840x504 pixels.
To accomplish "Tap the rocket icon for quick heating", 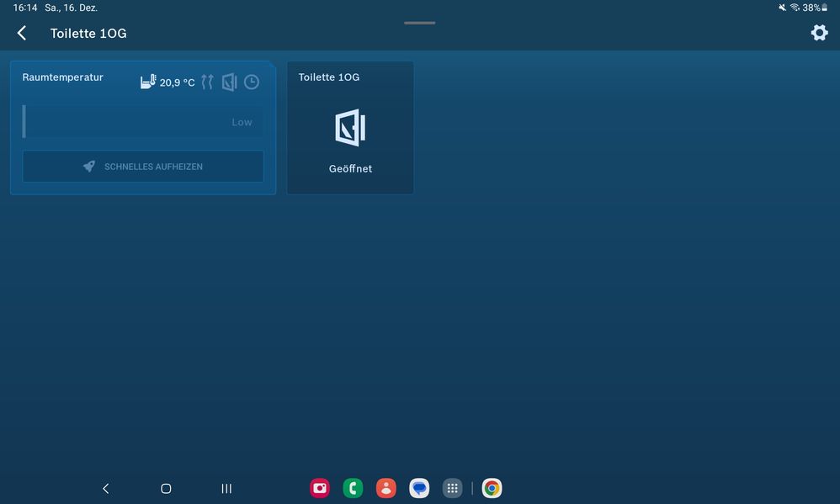I will 89,167.
